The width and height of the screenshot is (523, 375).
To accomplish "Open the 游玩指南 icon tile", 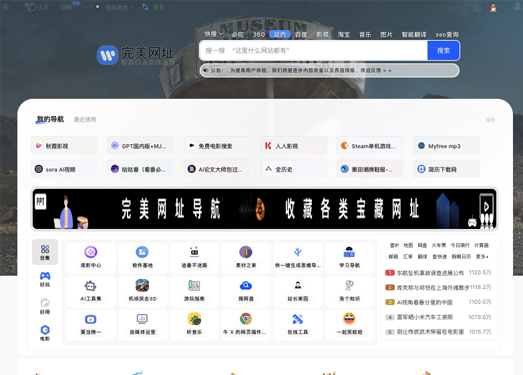I will (x=194, y=292).
